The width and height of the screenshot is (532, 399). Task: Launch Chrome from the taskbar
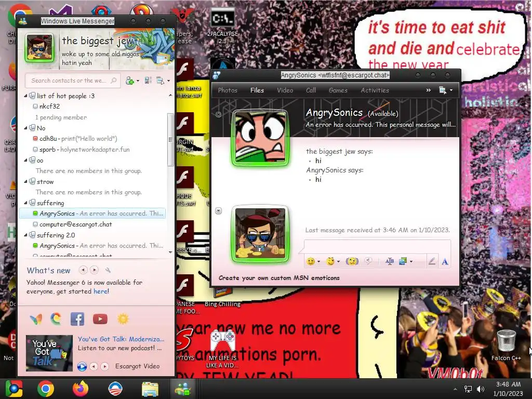[x=46, y=389]
